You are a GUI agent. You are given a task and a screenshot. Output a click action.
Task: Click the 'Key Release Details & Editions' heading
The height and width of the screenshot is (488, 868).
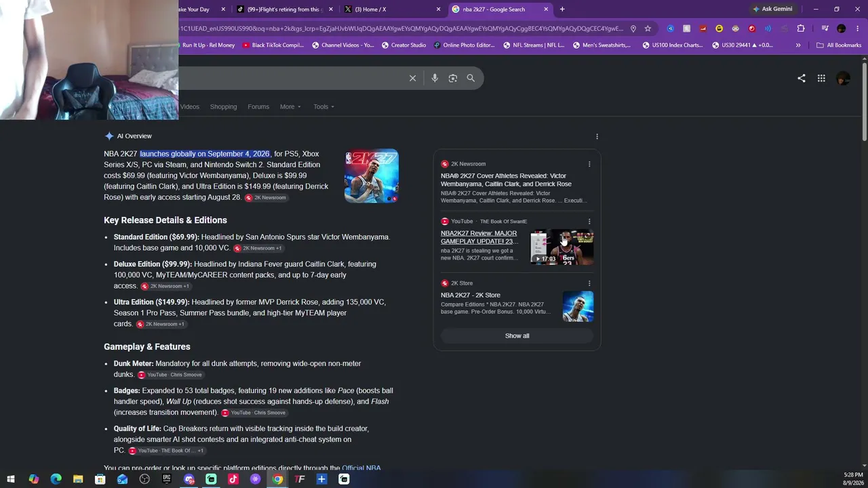(x=165, y=220)
